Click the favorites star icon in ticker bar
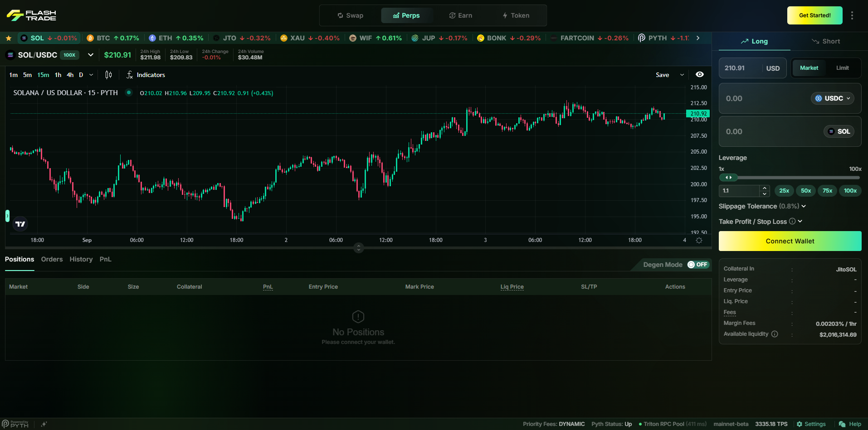The image size is (868, 430). 9,38
